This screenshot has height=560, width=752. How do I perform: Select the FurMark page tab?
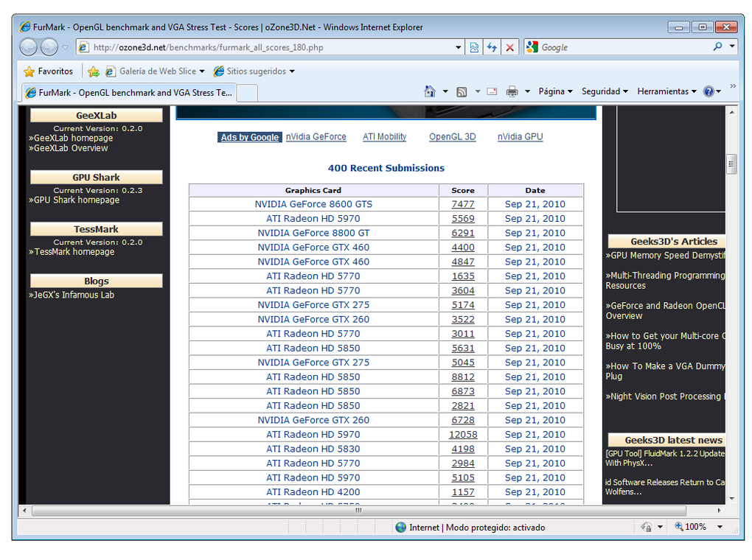[x=129, y=93]
